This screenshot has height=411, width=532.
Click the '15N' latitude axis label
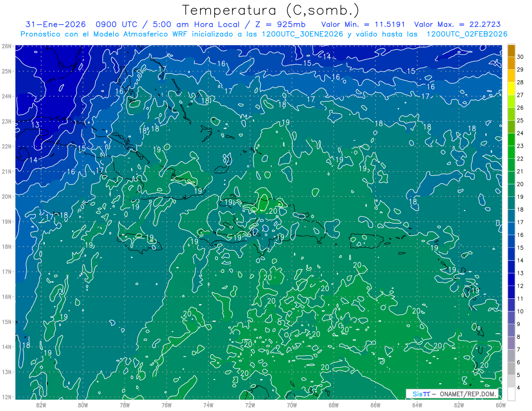[x=7, y=321]
